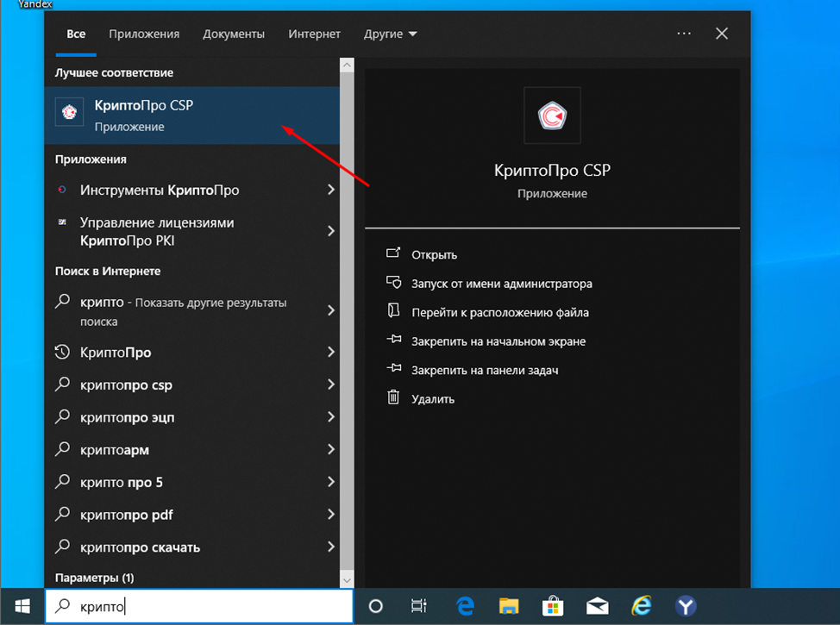Click the Управление лицензиями app icon
The height and width of the screenshot is (625, 840).
[63, 222]
